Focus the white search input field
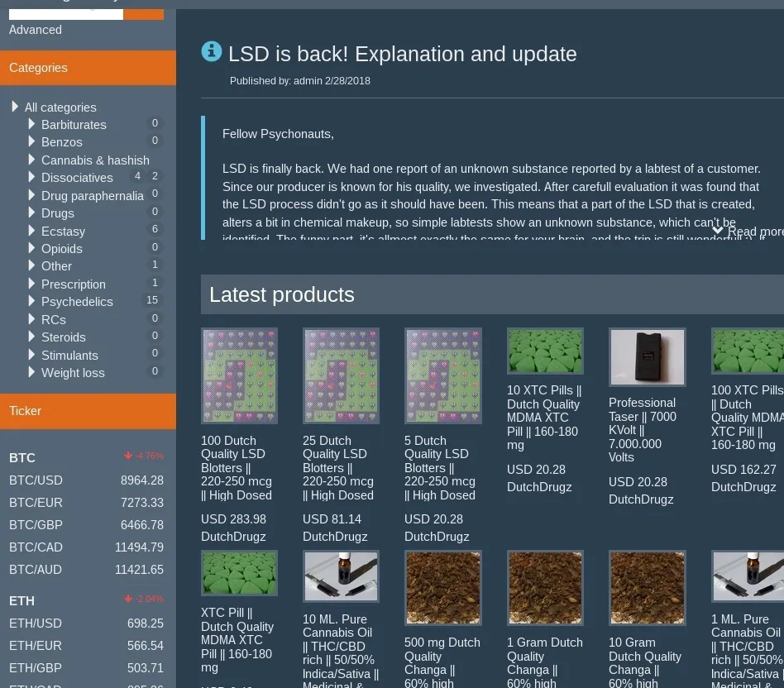Screen dimensions: 784x688 click(66, 15)
